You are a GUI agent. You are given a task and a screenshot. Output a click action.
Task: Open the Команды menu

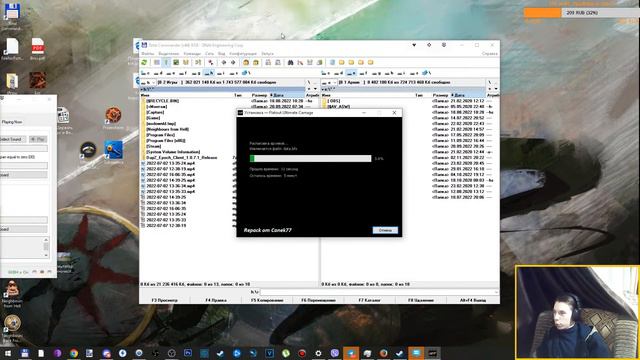(x=192, y=53)
